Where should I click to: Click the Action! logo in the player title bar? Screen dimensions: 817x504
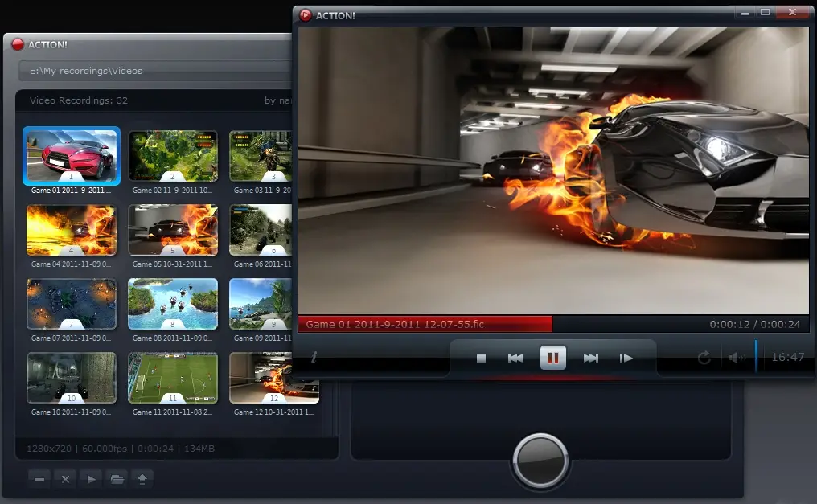[306, 15]
